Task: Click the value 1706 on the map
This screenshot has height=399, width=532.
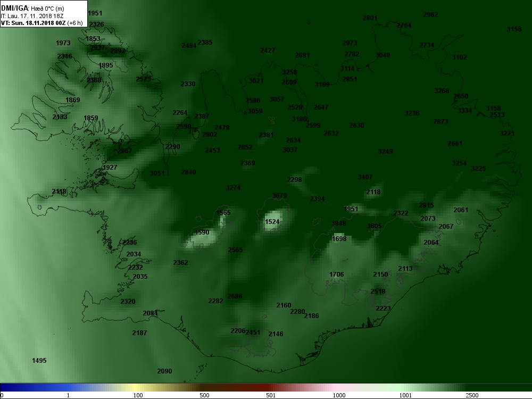Action: click(337, 275)
